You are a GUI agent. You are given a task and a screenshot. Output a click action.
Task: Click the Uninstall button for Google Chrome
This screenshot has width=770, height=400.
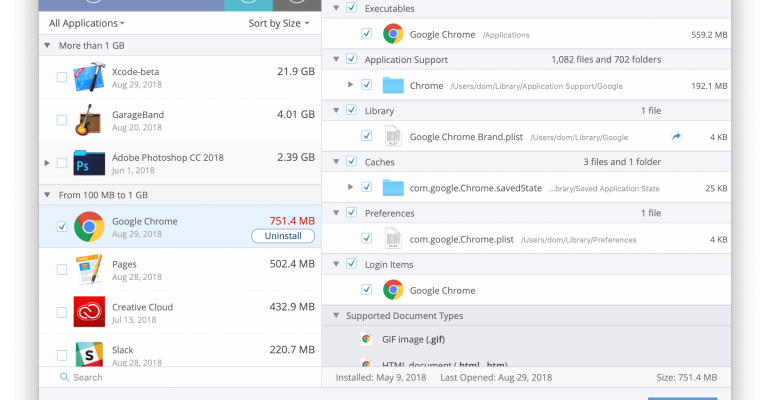click(282, 236)
